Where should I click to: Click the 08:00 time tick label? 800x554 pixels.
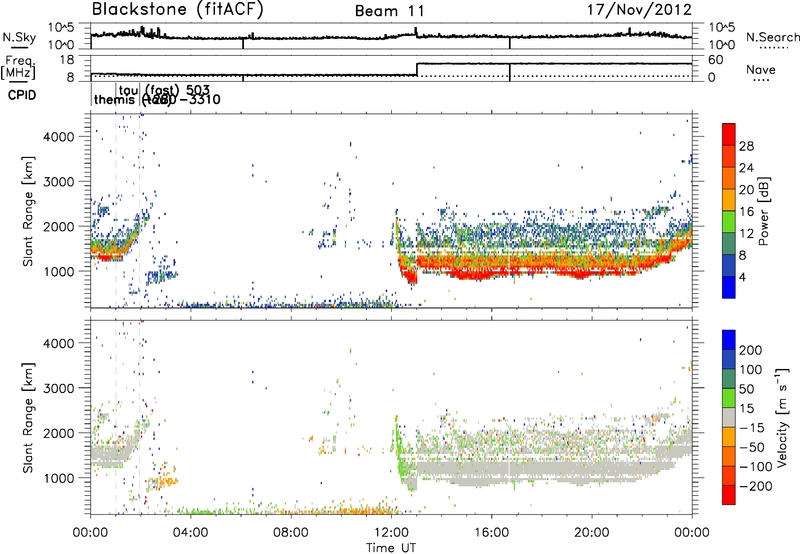pos(291,533)
